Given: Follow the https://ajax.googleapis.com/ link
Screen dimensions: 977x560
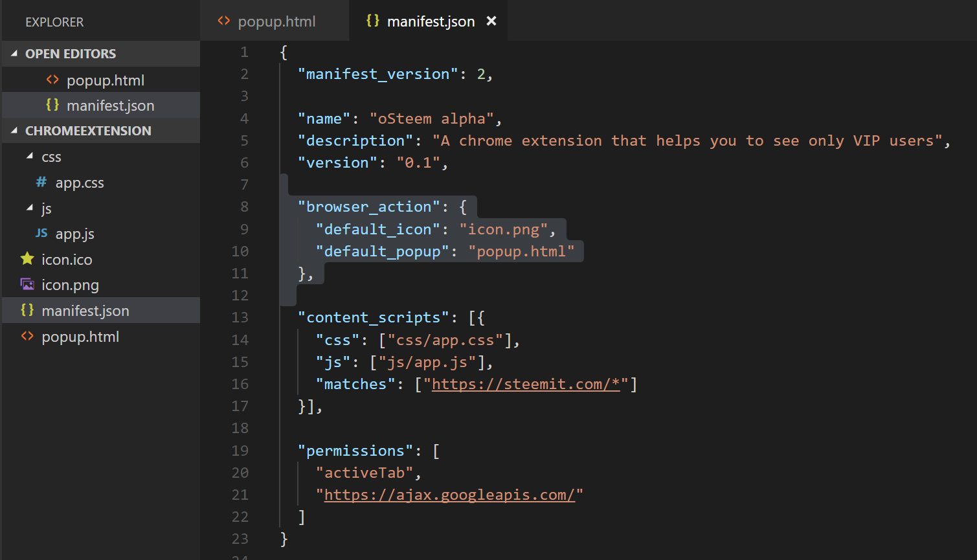Looking at the screenshot, I should pos(449,495).
